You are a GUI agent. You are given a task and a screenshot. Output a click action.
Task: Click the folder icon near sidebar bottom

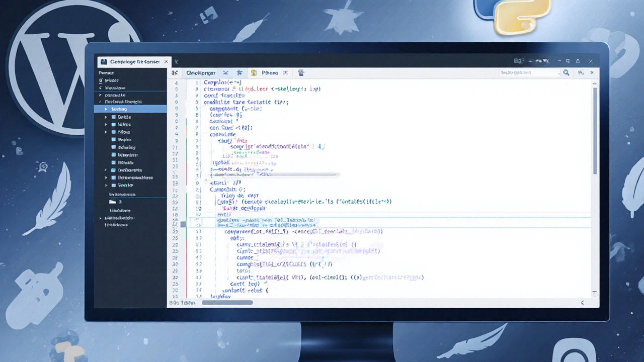pos(113,202)
